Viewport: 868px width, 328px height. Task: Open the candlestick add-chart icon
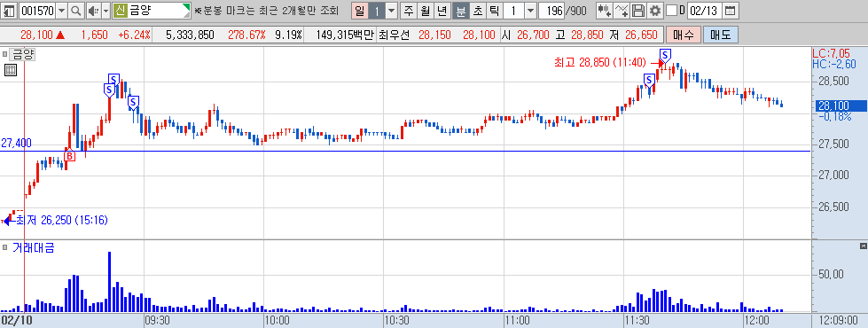point(605,11)
